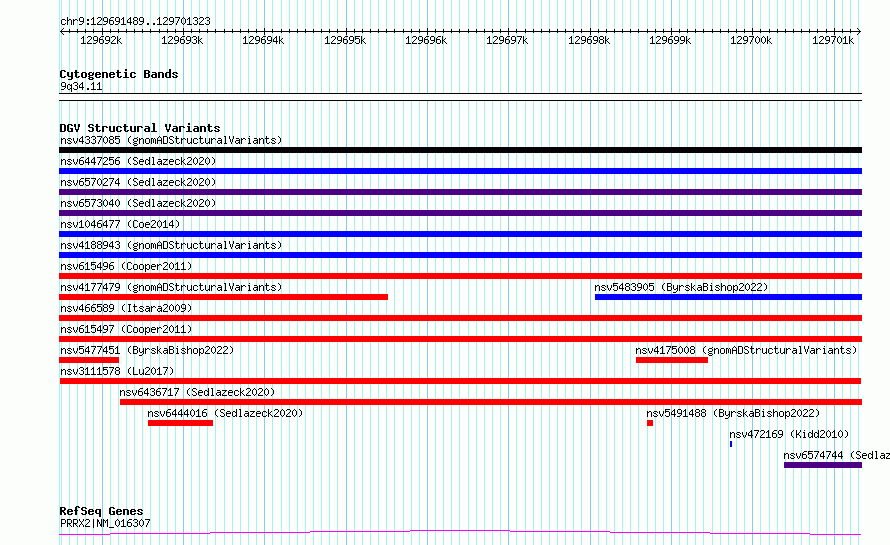Screen dimensions: 890x545
Task: Open nsv615497 (Cooper2011) variant label
Action: pyautogui.click(x=126, y=329)
